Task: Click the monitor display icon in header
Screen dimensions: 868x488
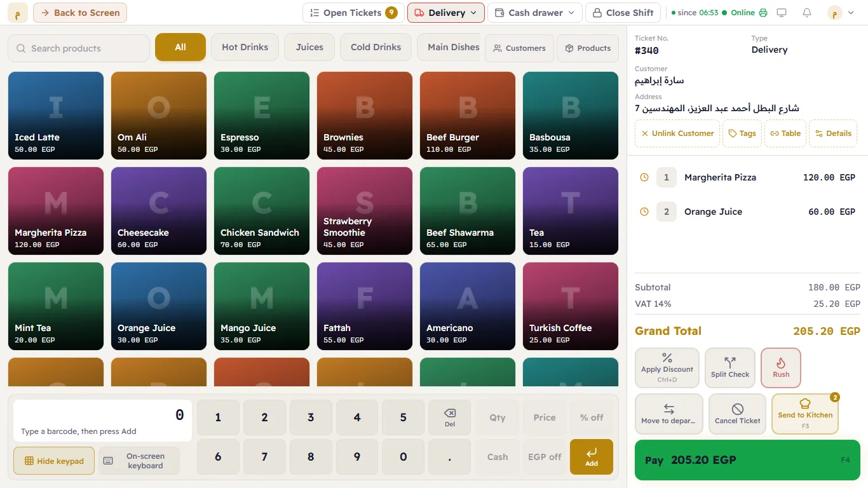Action: (x=782, y=13)
